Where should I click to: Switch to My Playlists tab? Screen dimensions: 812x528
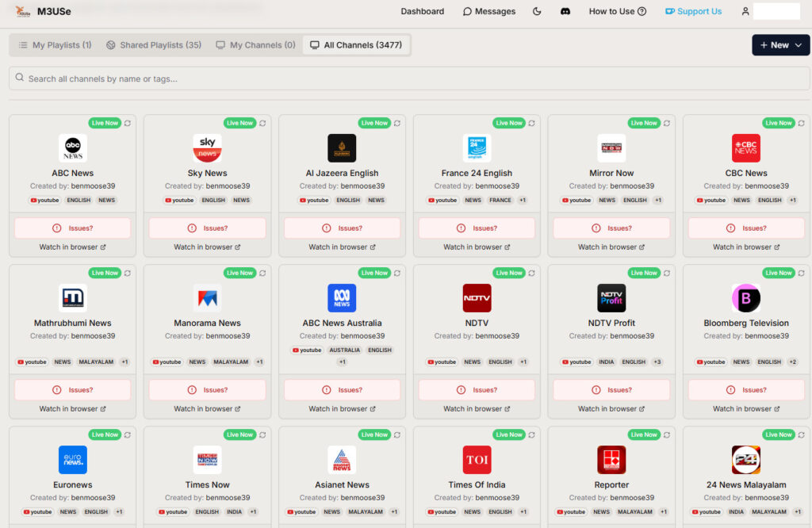[x=56, y=45]
